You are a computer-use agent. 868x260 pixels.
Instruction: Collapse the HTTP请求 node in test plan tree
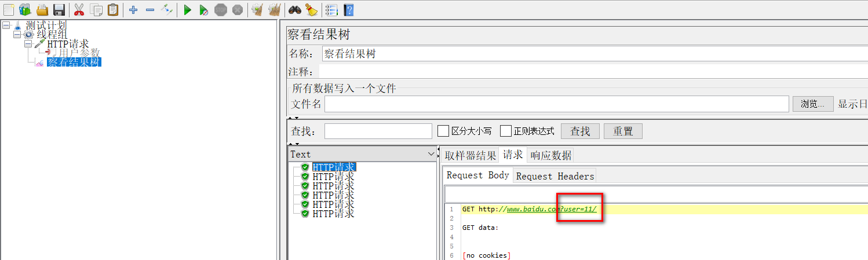point(28,44)
